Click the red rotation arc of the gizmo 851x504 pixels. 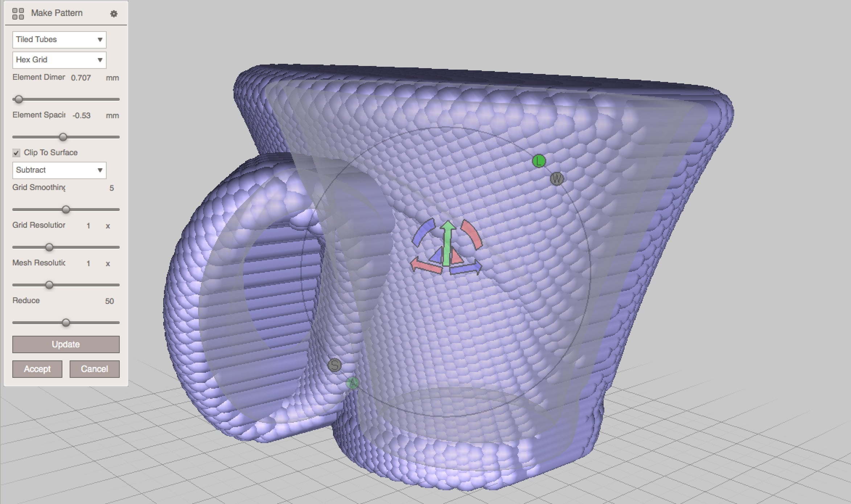(472, 234)
